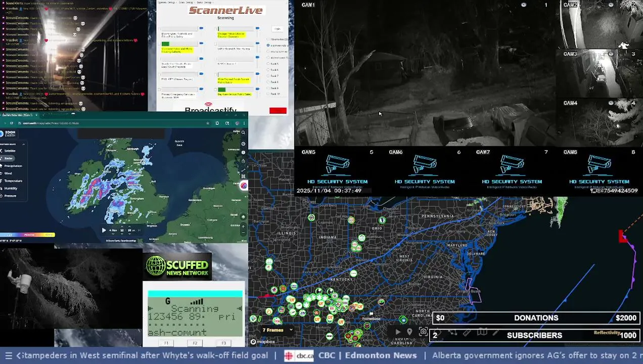The width and height of the screenshot is (643, 364).
Task: Decrease hour with down arrow in Zoom Earth
Action: click(122, 234)
